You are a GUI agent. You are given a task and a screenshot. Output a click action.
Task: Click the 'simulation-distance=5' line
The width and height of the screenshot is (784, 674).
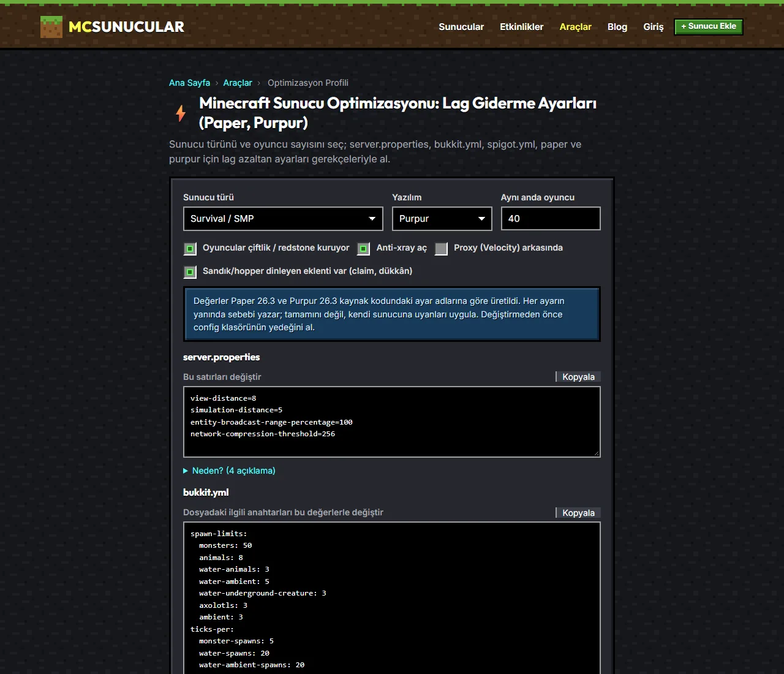236,410
